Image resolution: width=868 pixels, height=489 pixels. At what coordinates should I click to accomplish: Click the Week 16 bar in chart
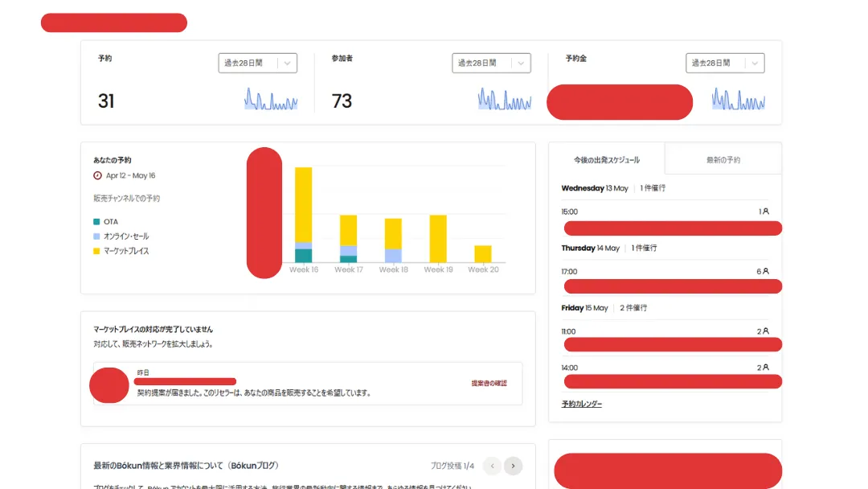pyautogui.click(x=303, y=215)
